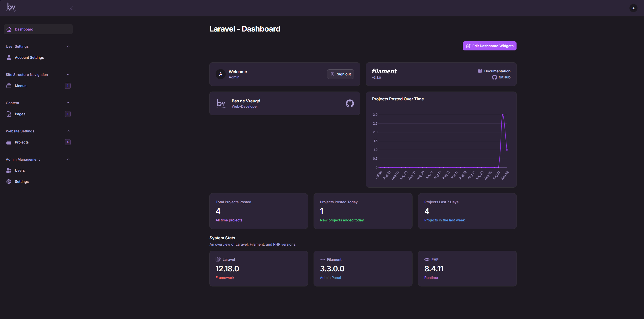Select Account Settings in the sidebar
The height and width of the screenshot is (319, 644).
click(x=29, y=57)
